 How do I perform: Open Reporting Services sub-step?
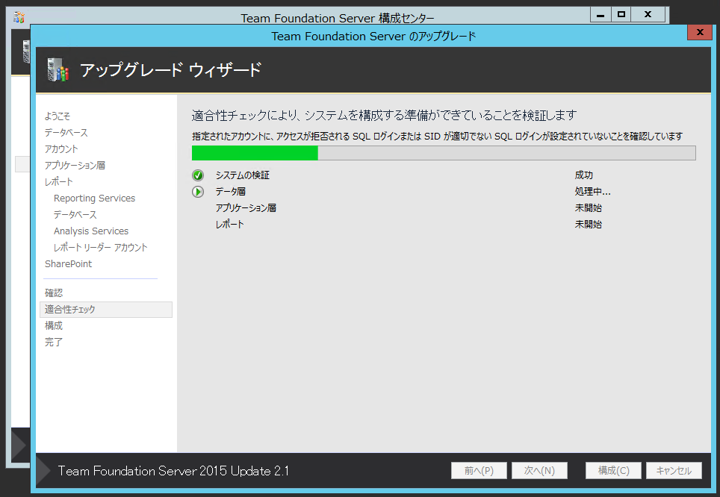tap(94, 198)
